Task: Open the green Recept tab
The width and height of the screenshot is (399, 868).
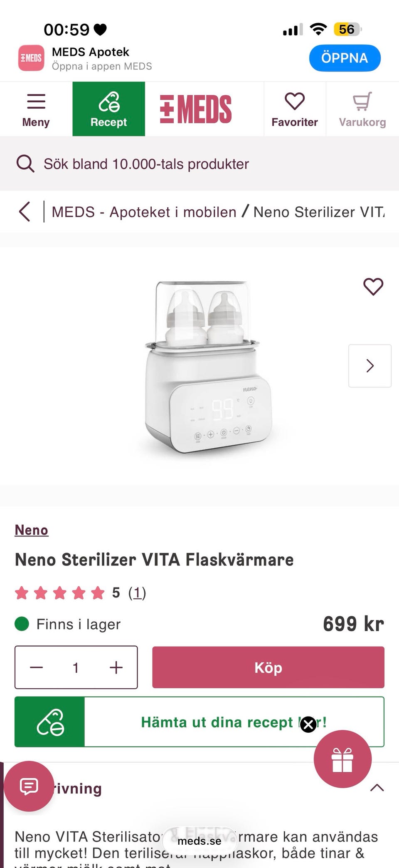Action: 108,109
